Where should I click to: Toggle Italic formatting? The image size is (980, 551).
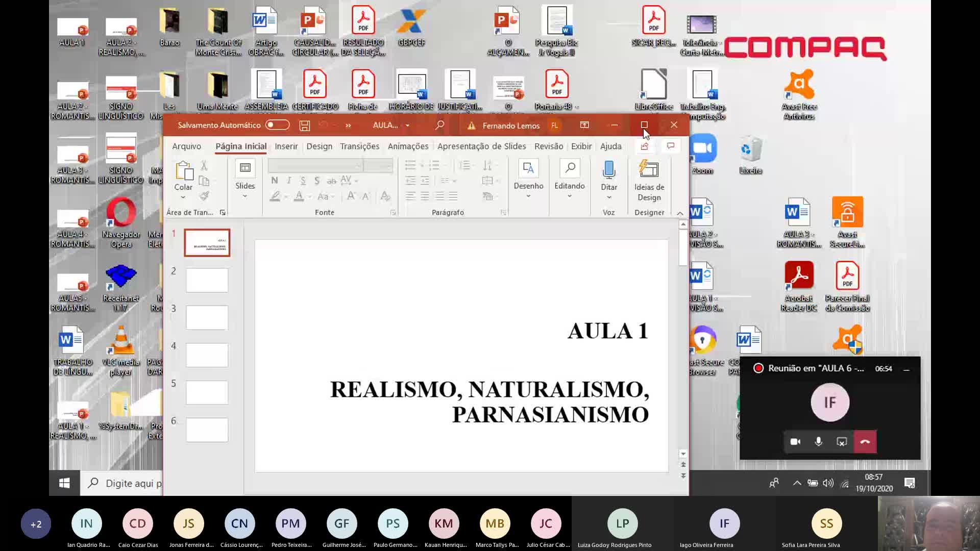(289, 180)
